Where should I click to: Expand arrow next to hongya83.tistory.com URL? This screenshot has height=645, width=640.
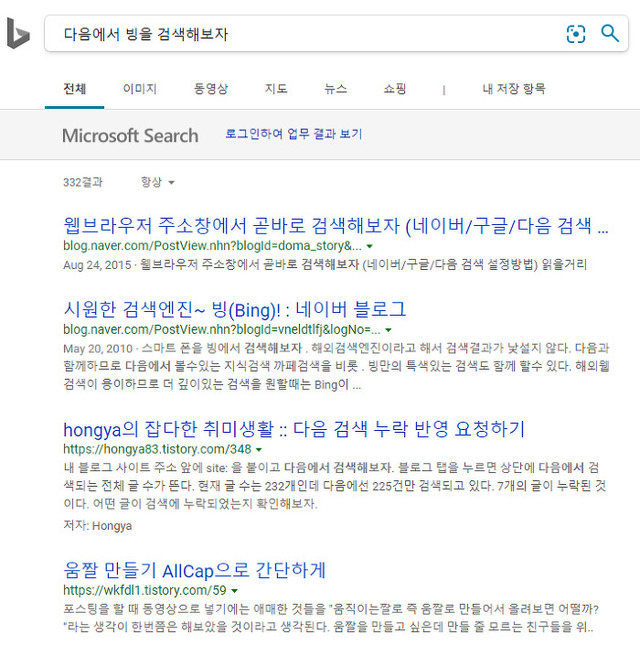click(260, 450)
